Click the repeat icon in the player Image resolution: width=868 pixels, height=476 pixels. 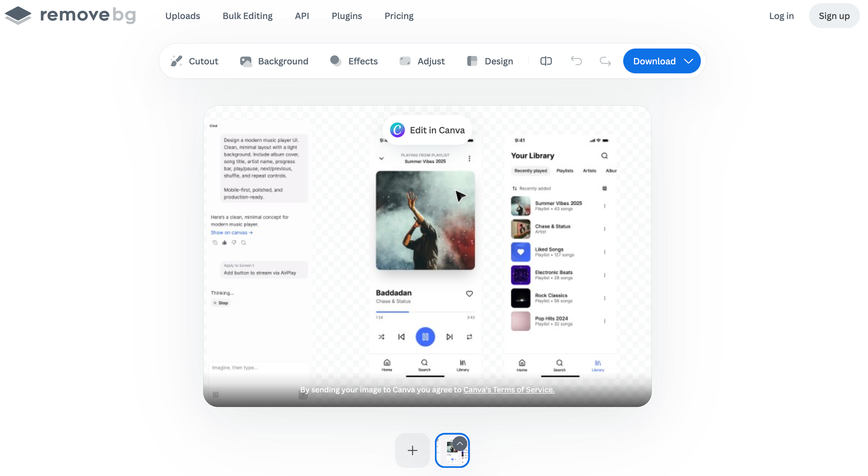470,337
